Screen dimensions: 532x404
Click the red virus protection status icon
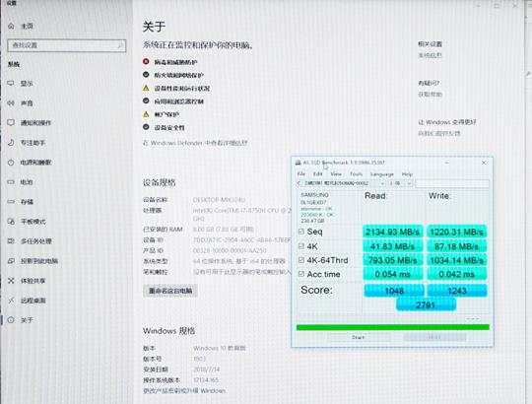(x=146, y=62)
